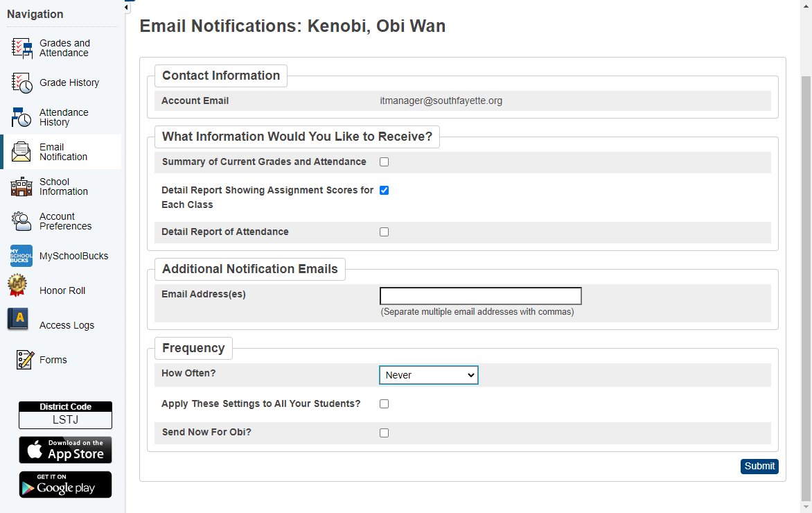Screen dimensions: 812x513
Task: Click the Account Preferences gear icon
Action: pos(21,221)
